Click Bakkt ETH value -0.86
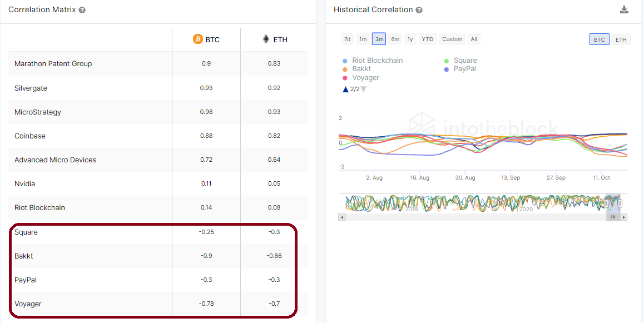644x323 pixels. point(274,256)
